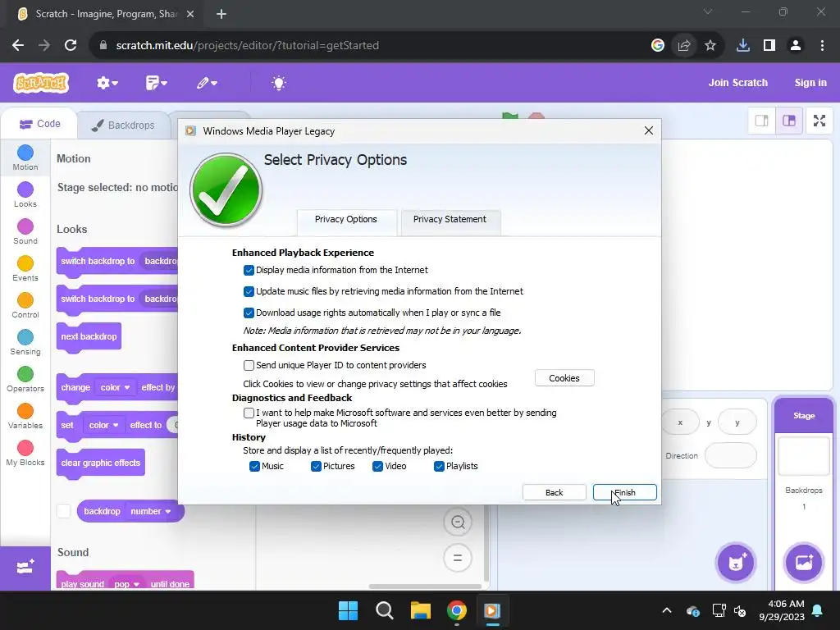Image resolution: width=840 pixels, height=630 pixels.
Task: Switch to small stage layout
Action: (762, 121)
